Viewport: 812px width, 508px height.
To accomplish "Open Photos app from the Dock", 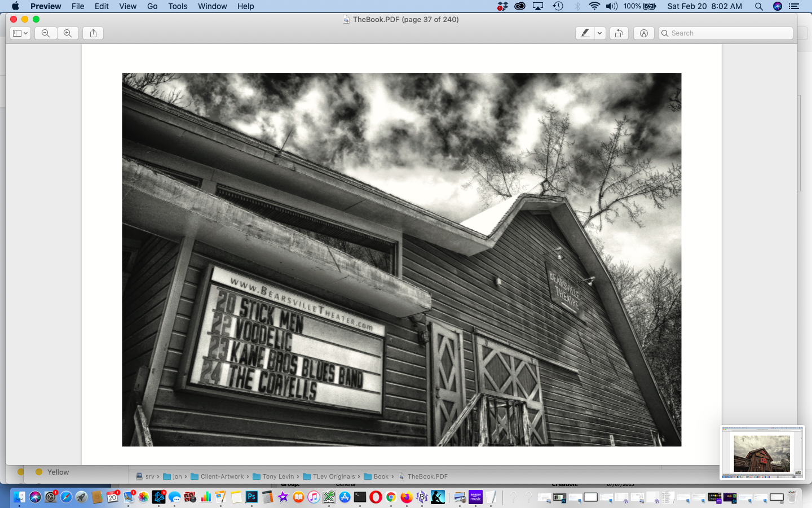I will (x=143, y=497).
